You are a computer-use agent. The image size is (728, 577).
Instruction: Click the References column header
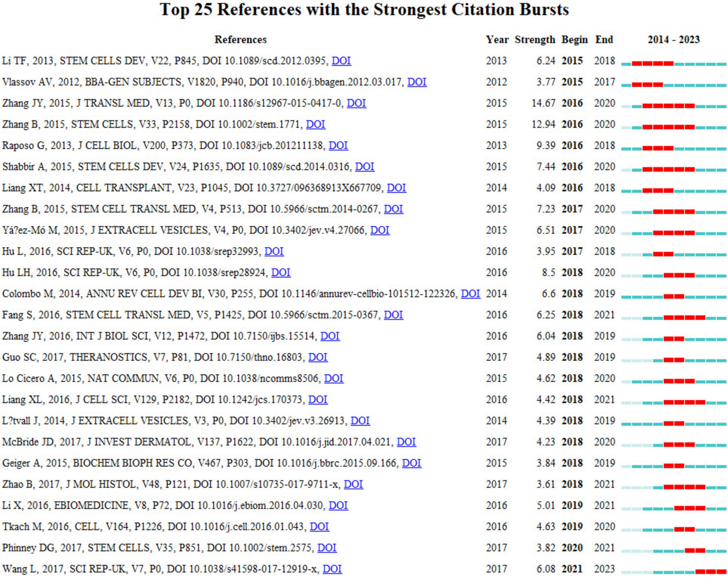click(x=240, y=40)
